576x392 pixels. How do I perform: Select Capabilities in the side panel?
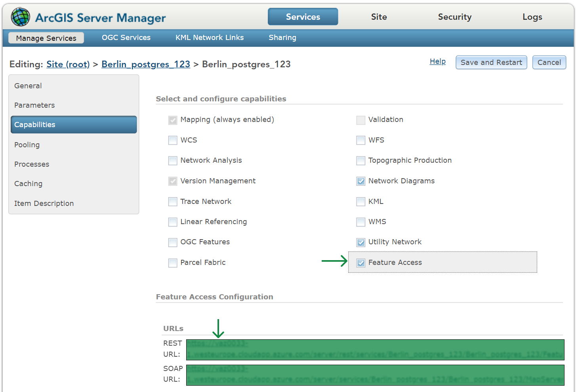[x=74, y=125]
